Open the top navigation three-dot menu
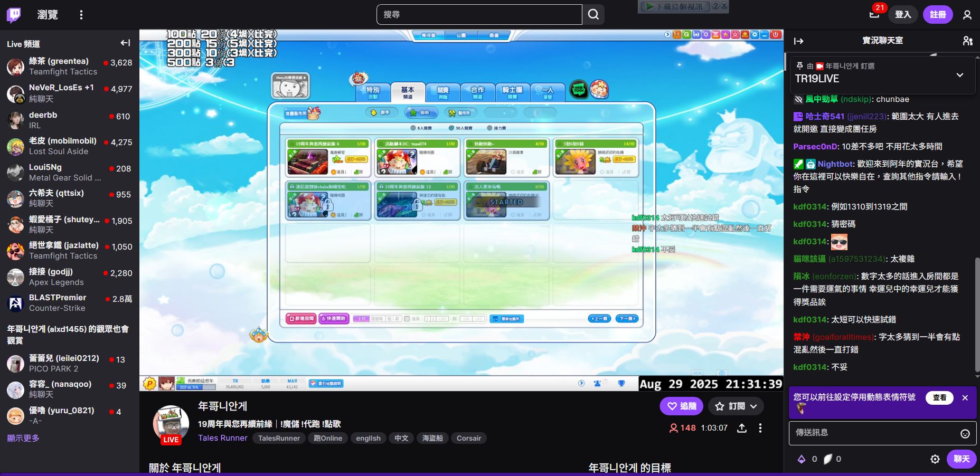Image resolution: width=980 pixels, height=476 pixels. pyautogui.click(x=81, y=15)
